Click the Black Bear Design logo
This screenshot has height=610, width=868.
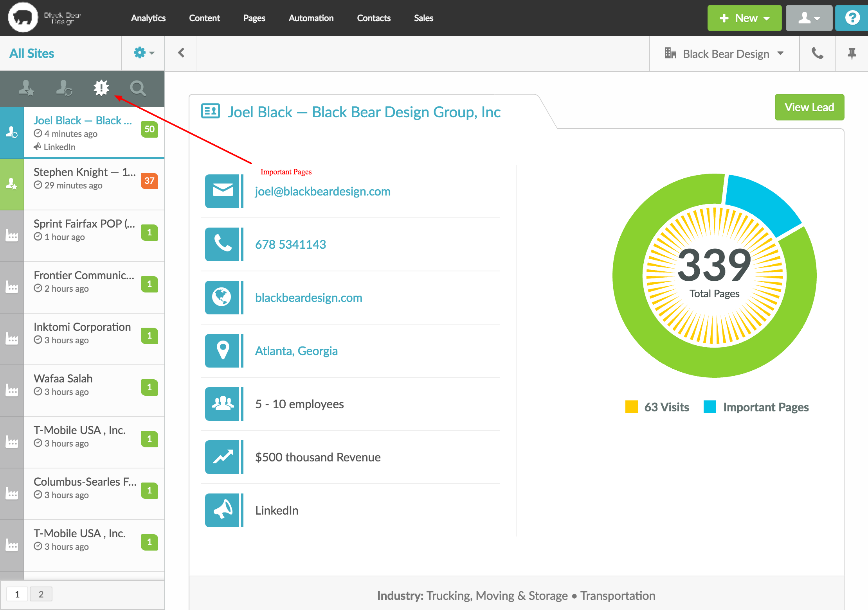coord(23,18)
